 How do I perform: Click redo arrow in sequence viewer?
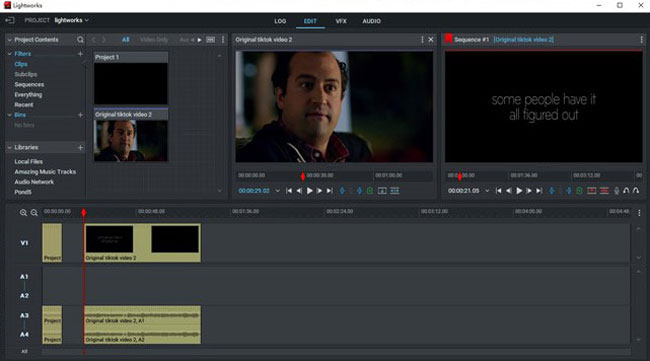tap(636, 191)
